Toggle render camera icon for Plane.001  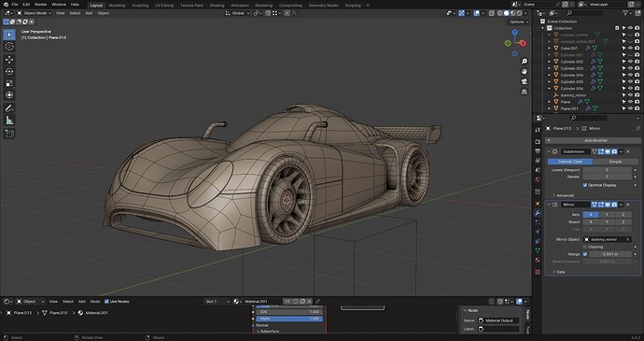point(637,108)
